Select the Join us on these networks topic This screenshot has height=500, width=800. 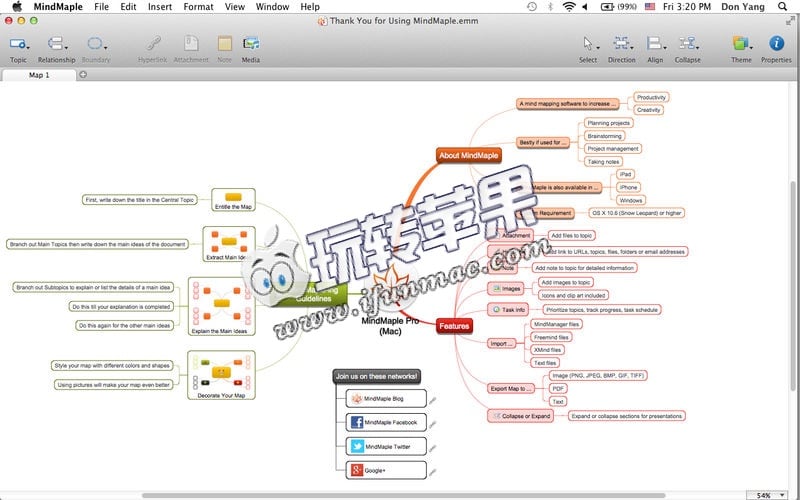pos(377,377)
